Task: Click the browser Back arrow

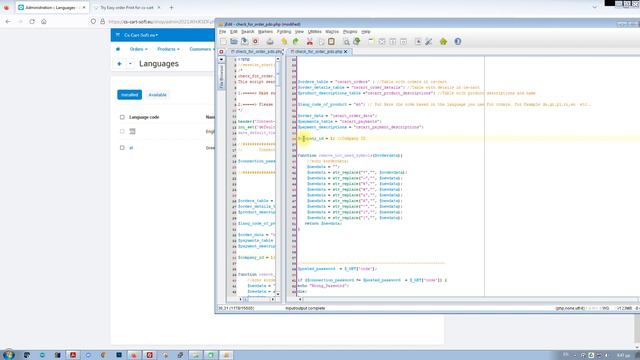Action: (x=8, y=21)
